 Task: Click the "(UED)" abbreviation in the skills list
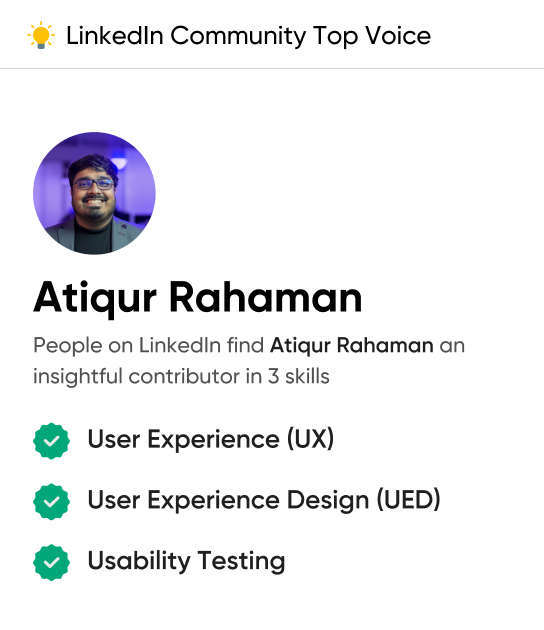point(408,500)
